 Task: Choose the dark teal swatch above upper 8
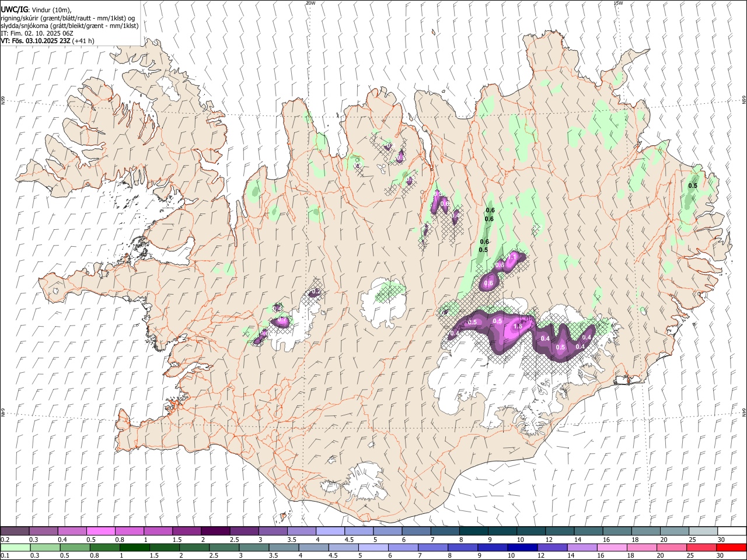473,531
